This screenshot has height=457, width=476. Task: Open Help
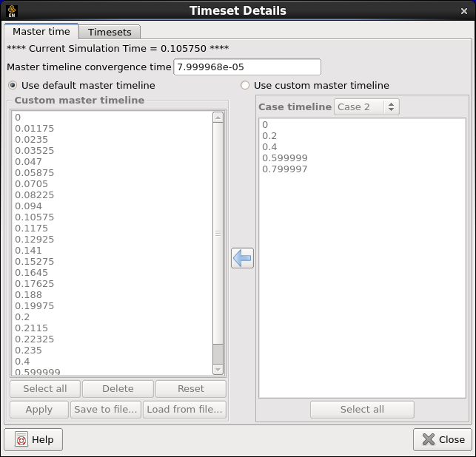[33, 439]
